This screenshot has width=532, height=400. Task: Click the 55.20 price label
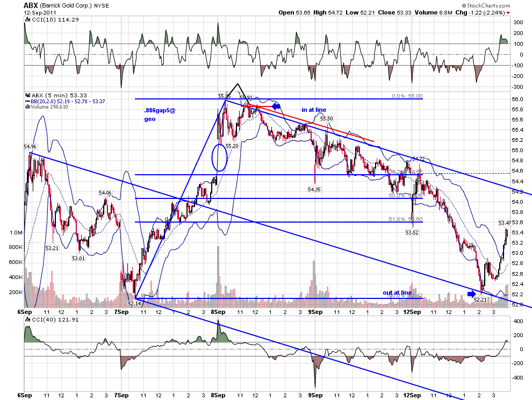pos(232,146)
